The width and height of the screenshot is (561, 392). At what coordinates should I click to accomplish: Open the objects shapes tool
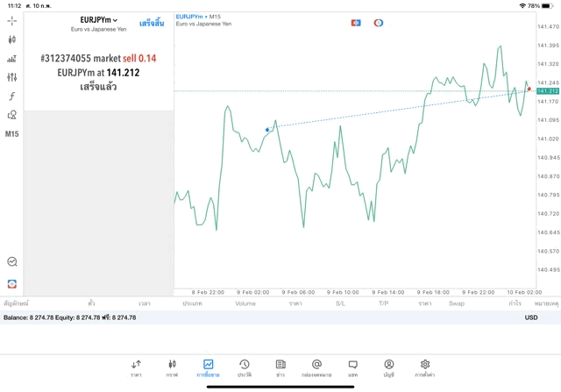(11, 115)
